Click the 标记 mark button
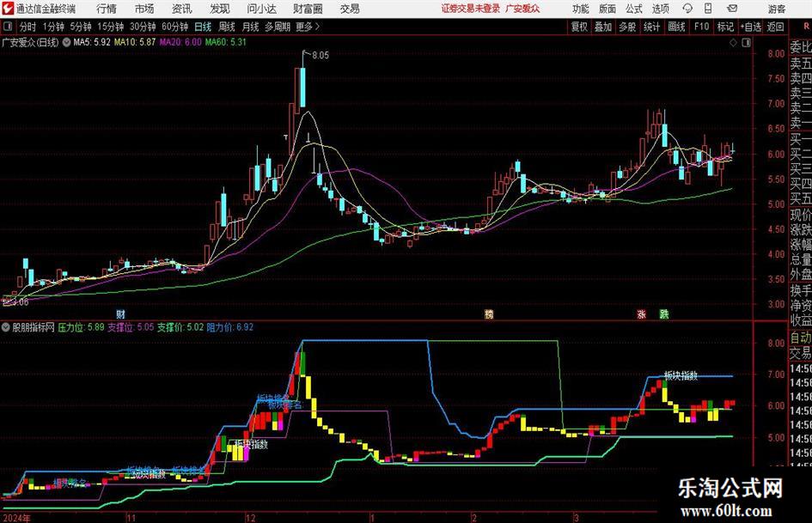This screenshot has width=812, height=523. click(725, 27)
